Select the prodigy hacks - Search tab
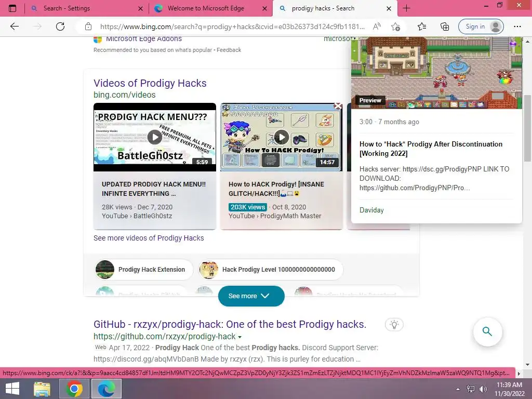 [334, 8]
